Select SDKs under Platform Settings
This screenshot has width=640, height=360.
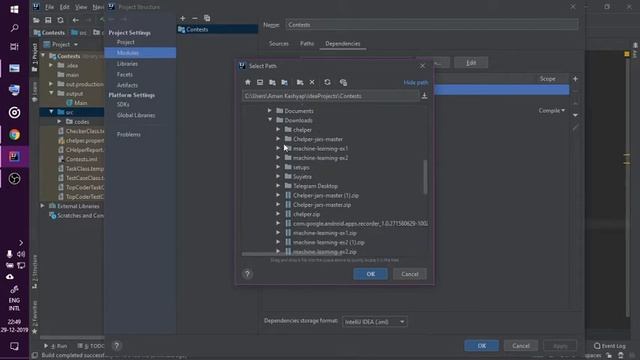click(x=123, y=104)
